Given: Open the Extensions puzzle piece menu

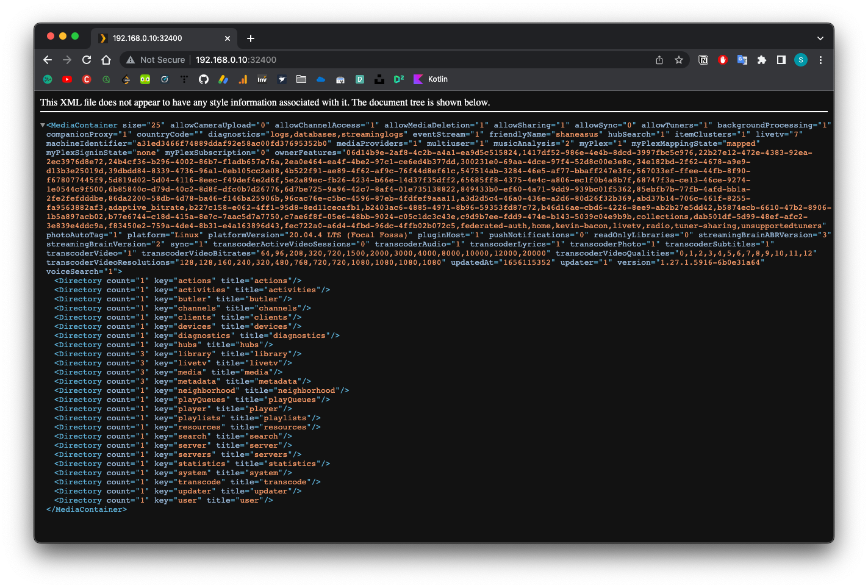Looking at the screenshot, I should 762,60.
